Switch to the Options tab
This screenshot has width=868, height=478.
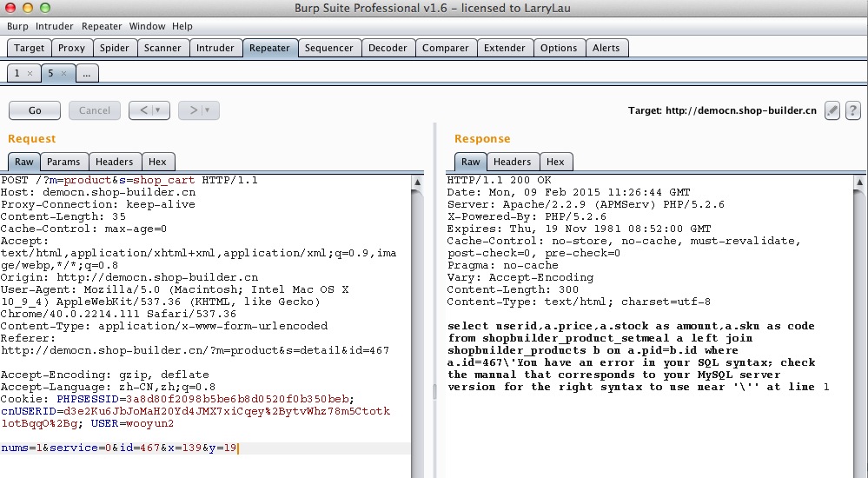pos(559,48)
